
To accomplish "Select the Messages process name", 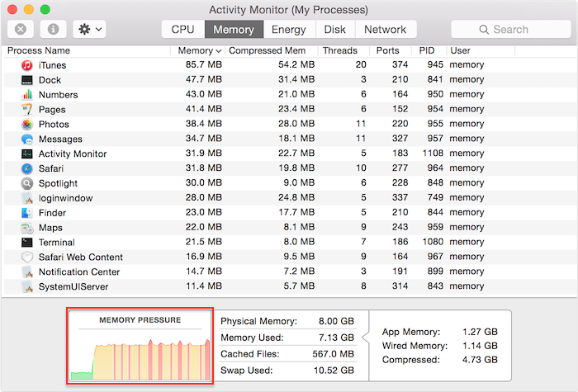I will click(x=60, y=139).
